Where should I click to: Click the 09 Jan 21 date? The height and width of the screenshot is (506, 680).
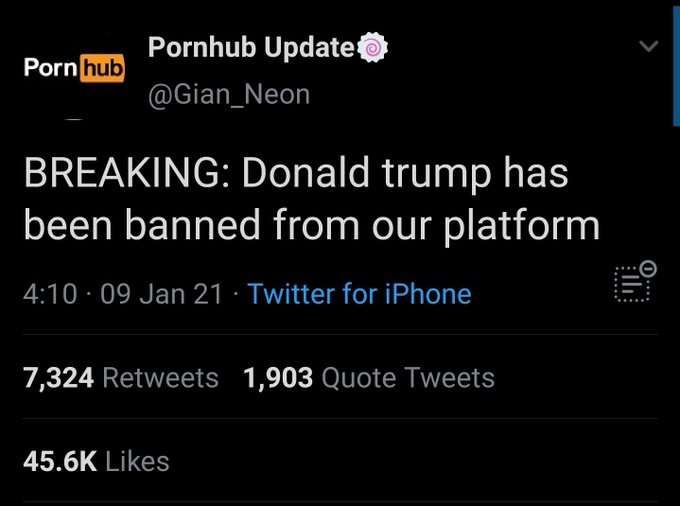161,294
